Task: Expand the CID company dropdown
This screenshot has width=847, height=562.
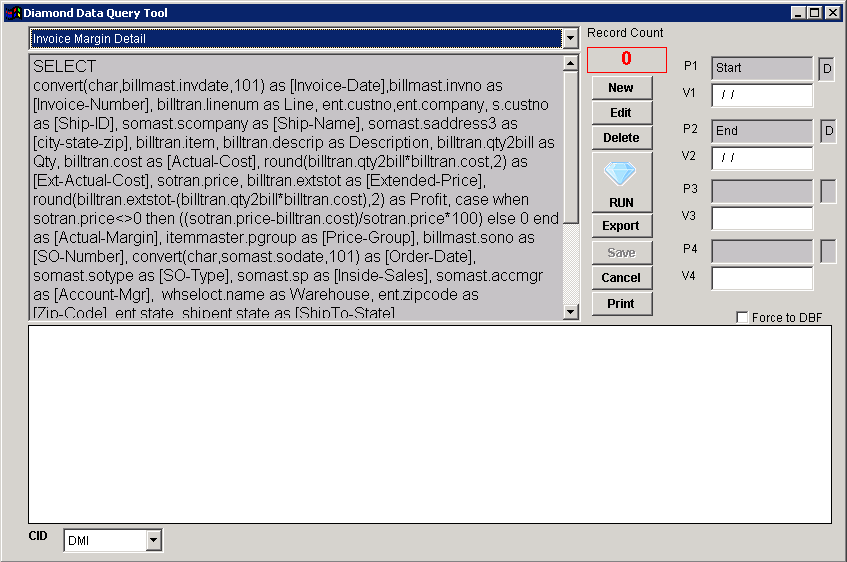Action: [153, 541]
